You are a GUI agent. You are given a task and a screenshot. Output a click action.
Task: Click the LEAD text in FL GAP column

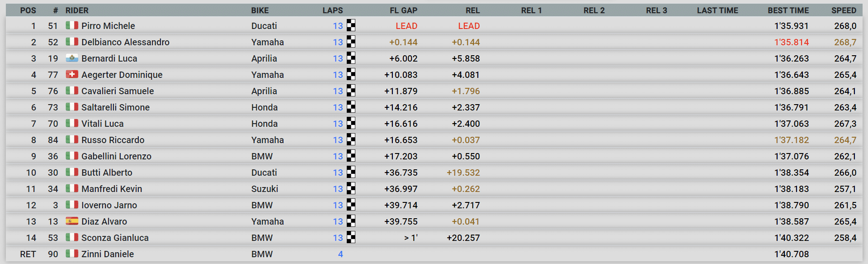406,26
